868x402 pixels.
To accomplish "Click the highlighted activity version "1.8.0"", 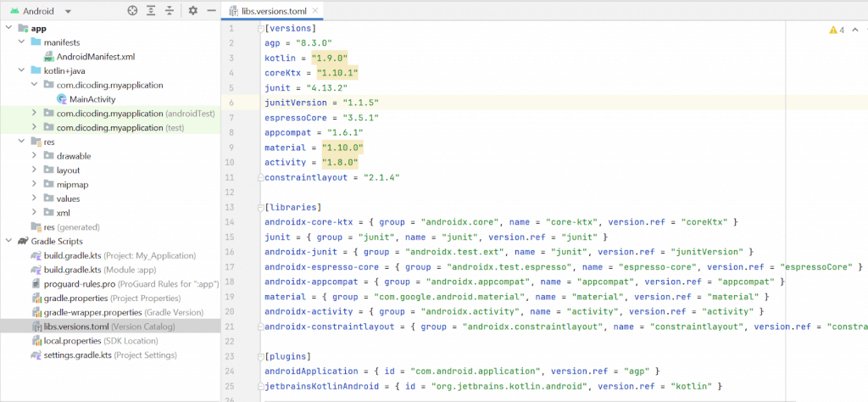I will pyautogui.click(x=340, y=163).
